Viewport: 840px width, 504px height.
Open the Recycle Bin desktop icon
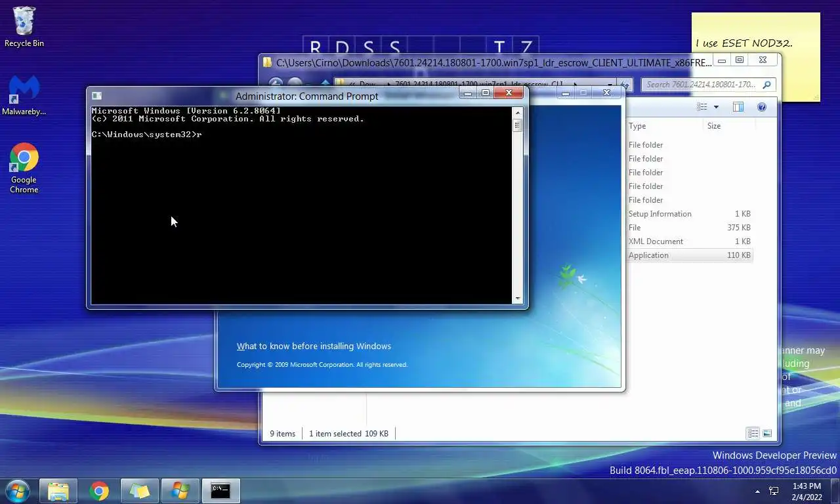point(24,26)
